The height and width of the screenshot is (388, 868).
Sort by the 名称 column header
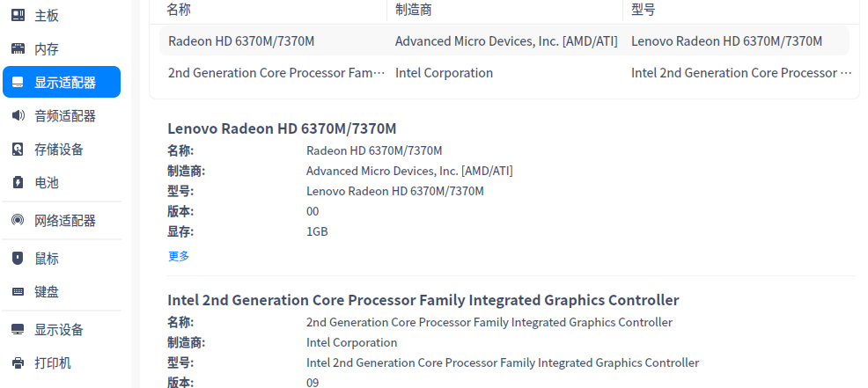tap(180, 10)
